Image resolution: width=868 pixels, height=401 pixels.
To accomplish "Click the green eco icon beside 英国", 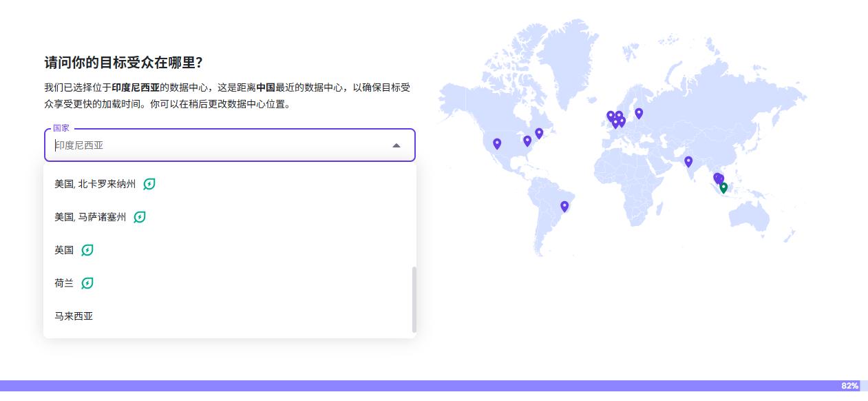I will pos(87,250).
